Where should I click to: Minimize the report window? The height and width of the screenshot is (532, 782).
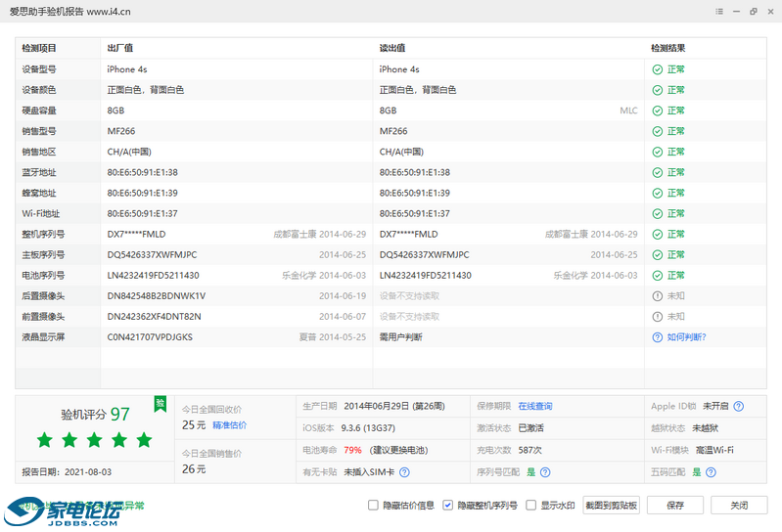[736, 12]
